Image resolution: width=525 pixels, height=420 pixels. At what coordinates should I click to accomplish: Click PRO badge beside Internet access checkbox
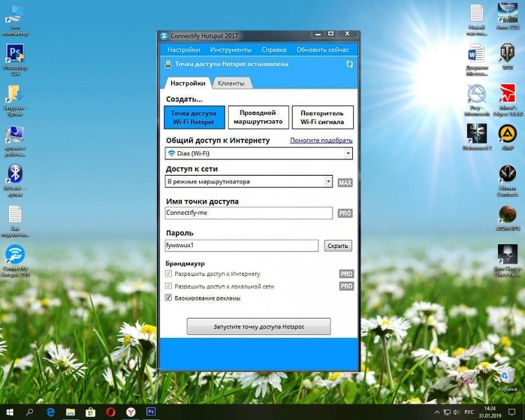tap(346, 274)
